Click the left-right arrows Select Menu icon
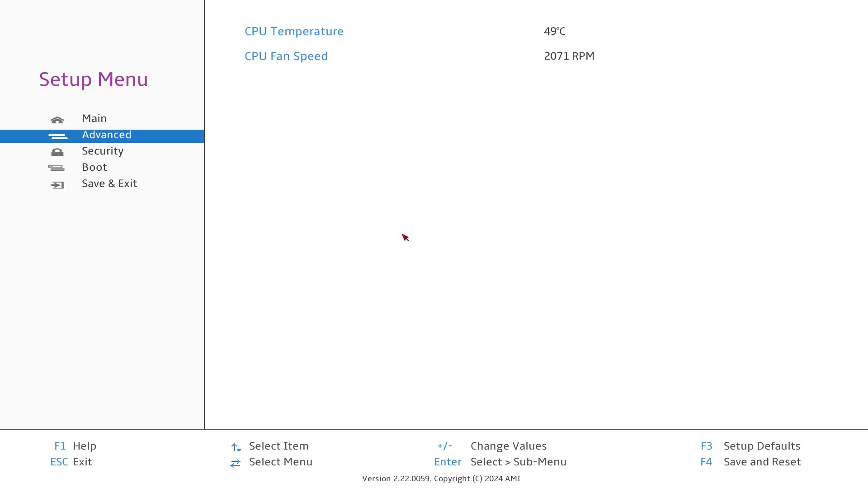Screen dimensions: 868x488 point(235,463)
